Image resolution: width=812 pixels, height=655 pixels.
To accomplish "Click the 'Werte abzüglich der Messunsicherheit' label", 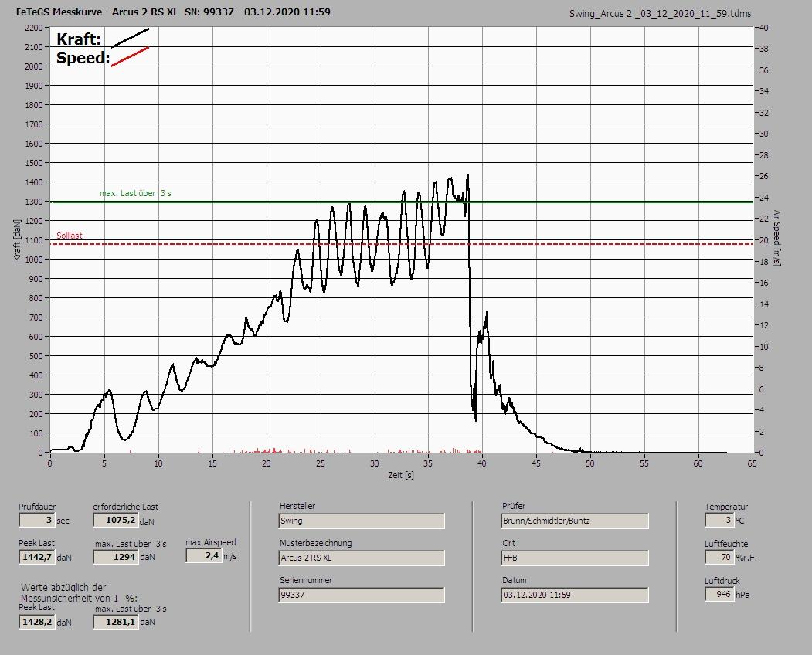I will [x=79, y=593].
